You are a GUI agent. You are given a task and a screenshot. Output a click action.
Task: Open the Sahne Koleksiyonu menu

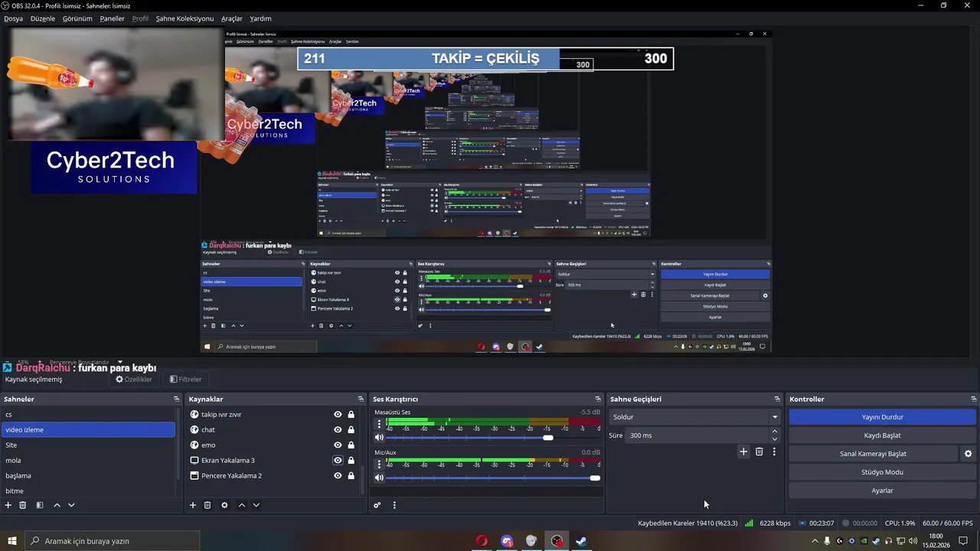pos(185,18)
